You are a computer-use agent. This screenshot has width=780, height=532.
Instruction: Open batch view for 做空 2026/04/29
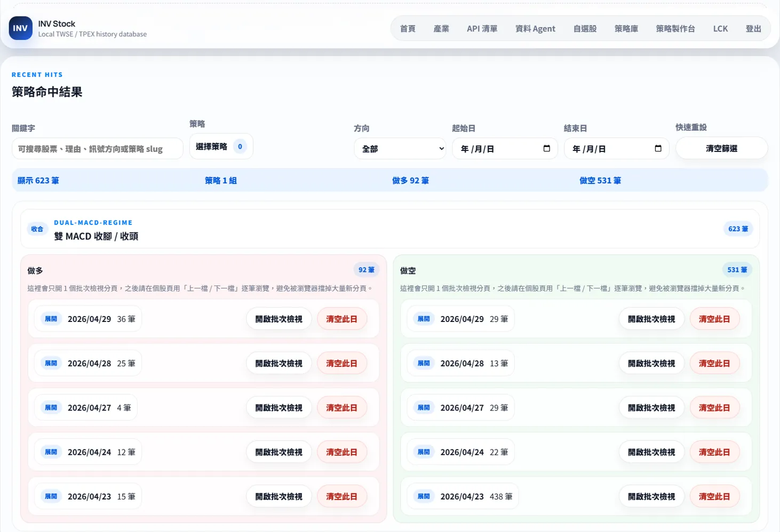click(x=651, y=319)
